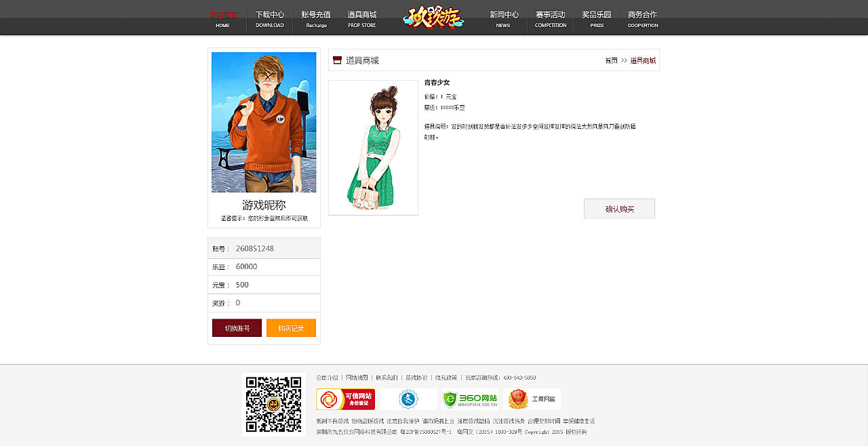This screenshot has width=868, height=446.
Task: Go to 首页 in the breadcrumb
Action: 611,60
